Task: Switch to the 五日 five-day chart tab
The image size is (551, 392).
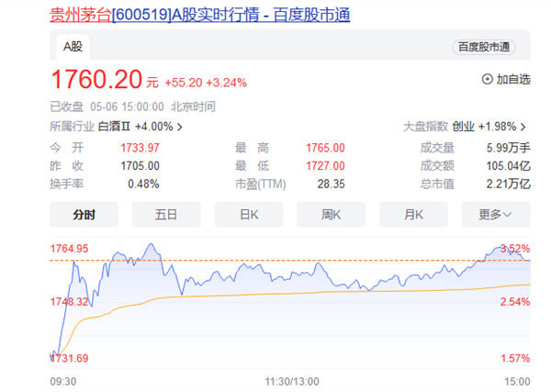Action: coord(166,215)
